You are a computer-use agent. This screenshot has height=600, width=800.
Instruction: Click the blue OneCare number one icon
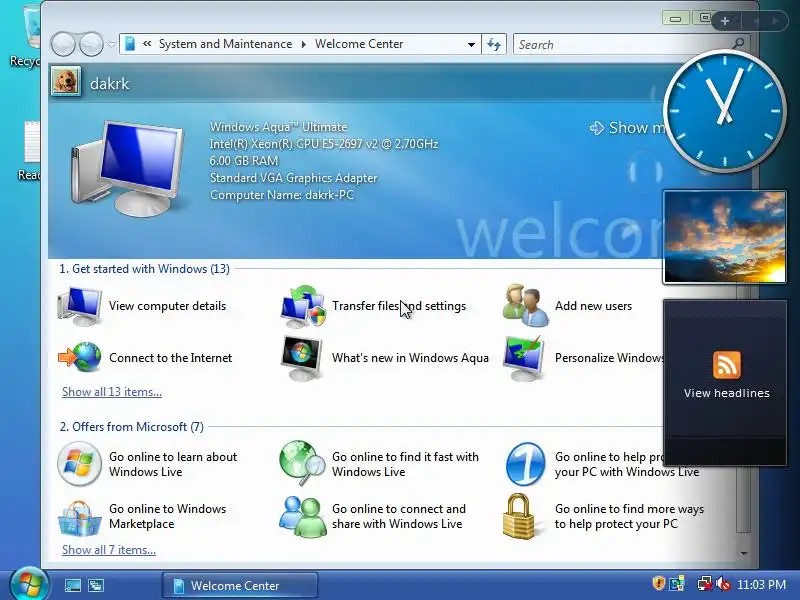pos(526,464)
